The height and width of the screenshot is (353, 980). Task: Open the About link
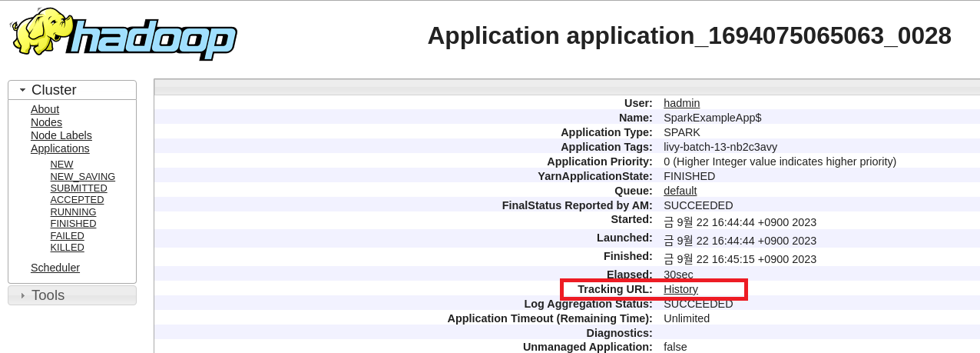click(45, 109)
